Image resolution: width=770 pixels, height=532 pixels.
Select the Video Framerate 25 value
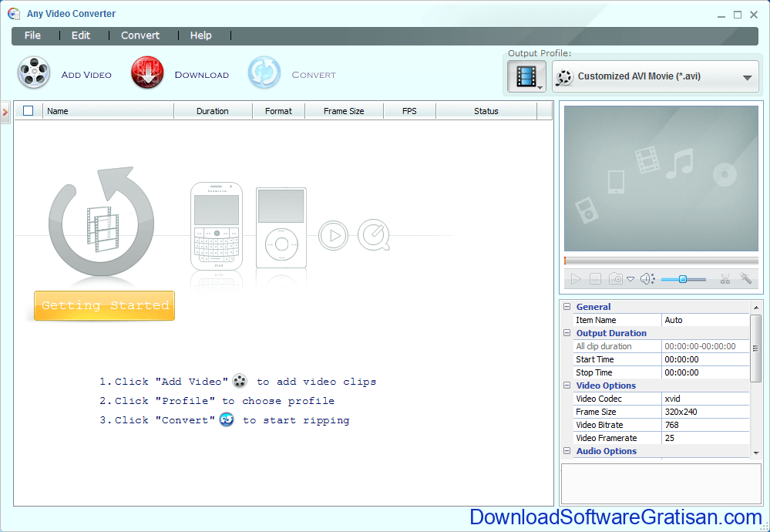coord(705,438)
